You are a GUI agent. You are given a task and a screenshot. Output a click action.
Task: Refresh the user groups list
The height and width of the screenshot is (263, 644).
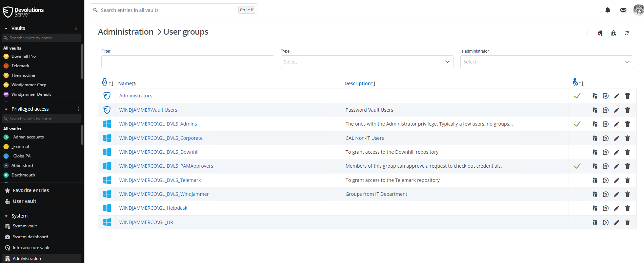click(x=627, y=33)
